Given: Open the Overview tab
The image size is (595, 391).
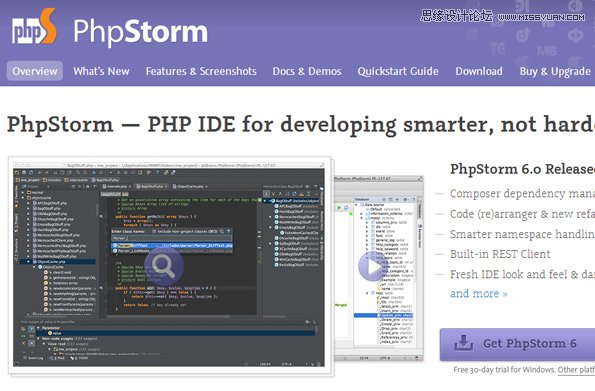Looking at the screenshot, I should tap(35, 71).
